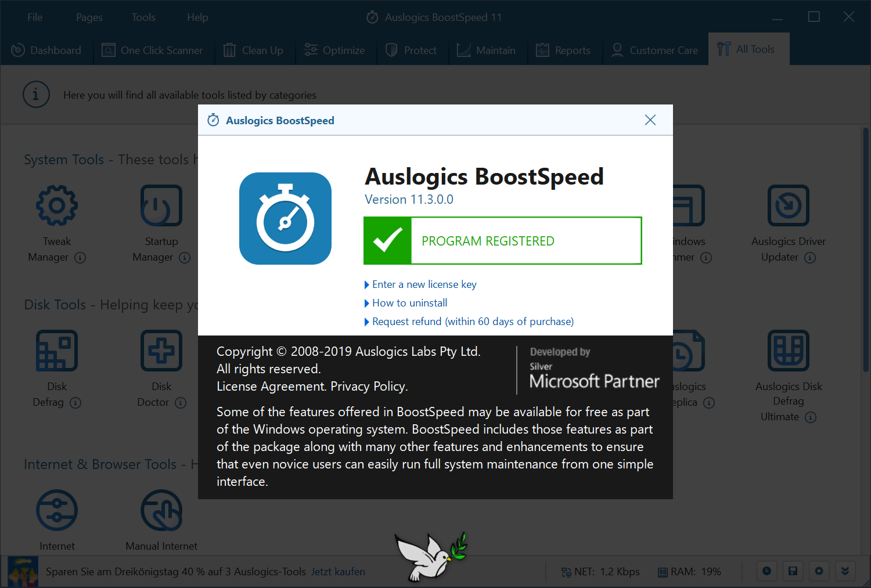Click the promo thumbnail in bottom-left corner
This screenshot has height=588, width=871.
point(23,572)
